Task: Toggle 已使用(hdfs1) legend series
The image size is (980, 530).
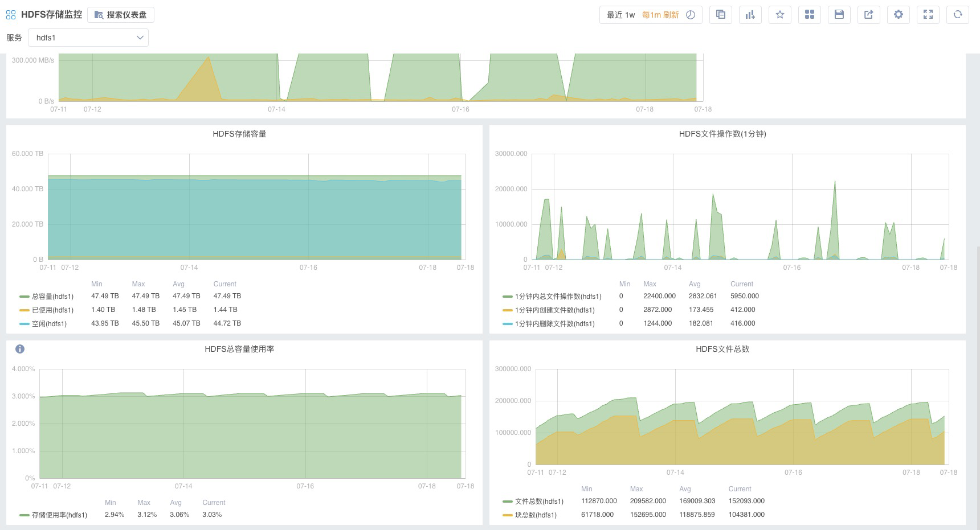Action: click(x=52, y=310)
